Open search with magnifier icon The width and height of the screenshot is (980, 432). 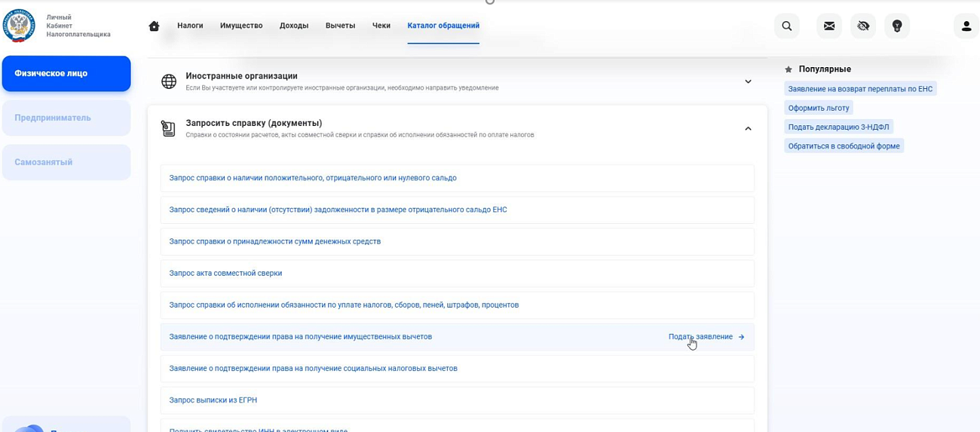click(x=786, y=26)
